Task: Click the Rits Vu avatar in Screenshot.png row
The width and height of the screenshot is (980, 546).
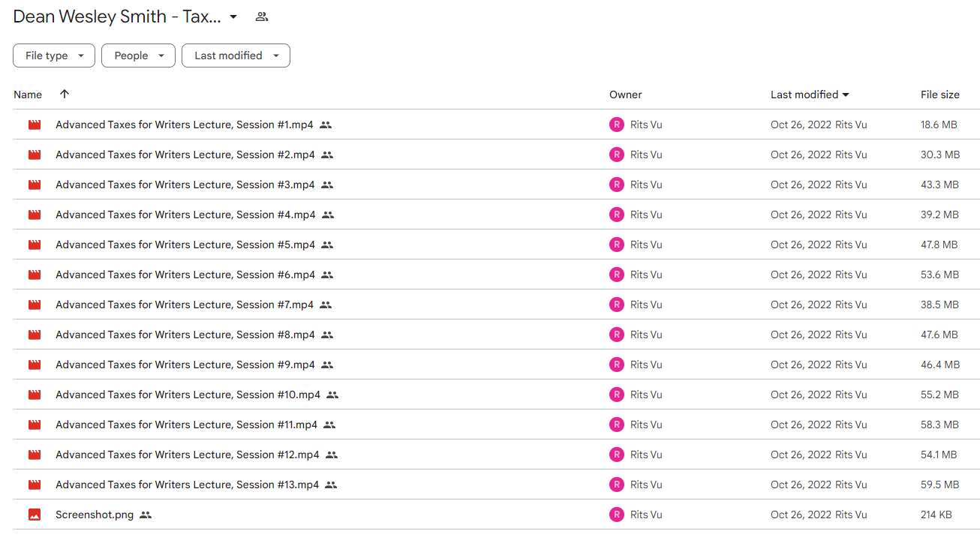Action: [x=617, y=514]
